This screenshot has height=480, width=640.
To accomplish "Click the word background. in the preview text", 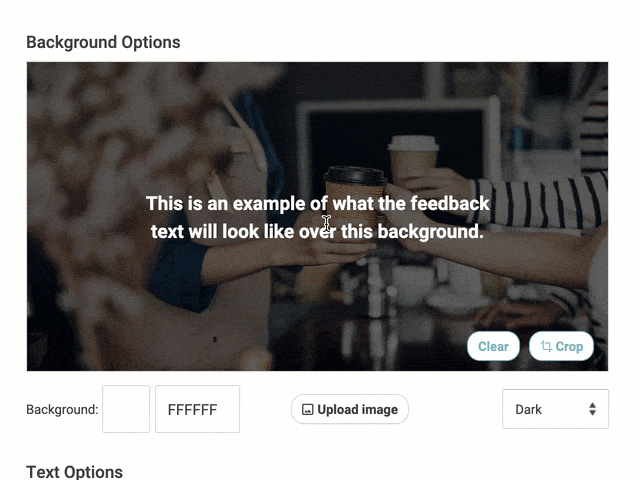I will tap(430, 232).
